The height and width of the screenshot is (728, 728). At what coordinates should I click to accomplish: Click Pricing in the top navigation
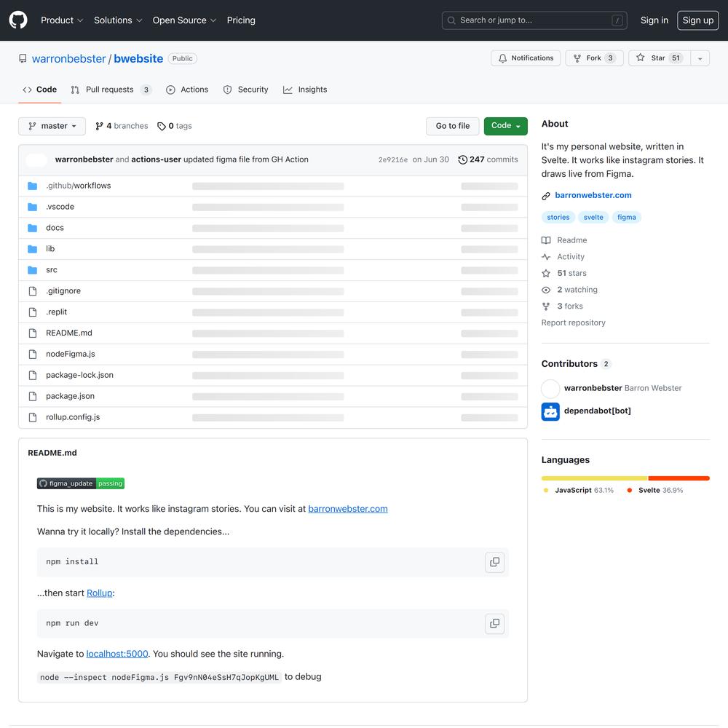click(x=241, y=20)
